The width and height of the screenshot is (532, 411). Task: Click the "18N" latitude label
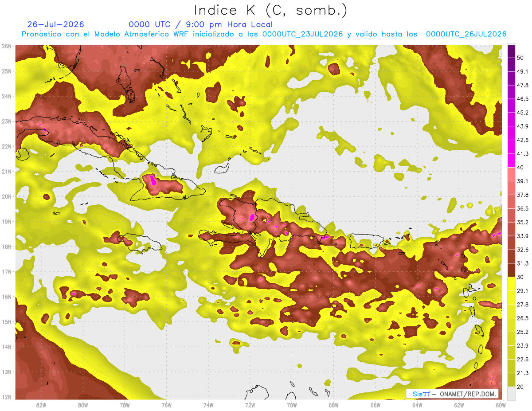tap(7, 247)
